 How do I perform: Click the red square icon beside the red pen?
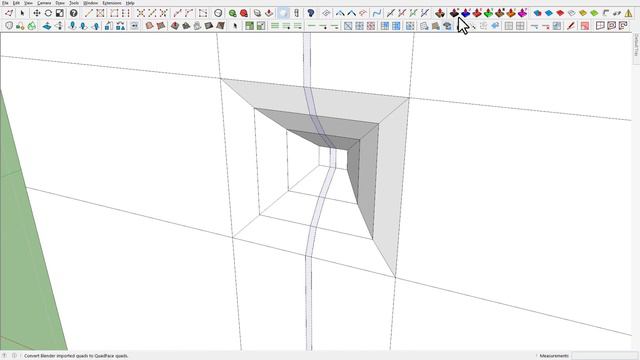(584, 26)
